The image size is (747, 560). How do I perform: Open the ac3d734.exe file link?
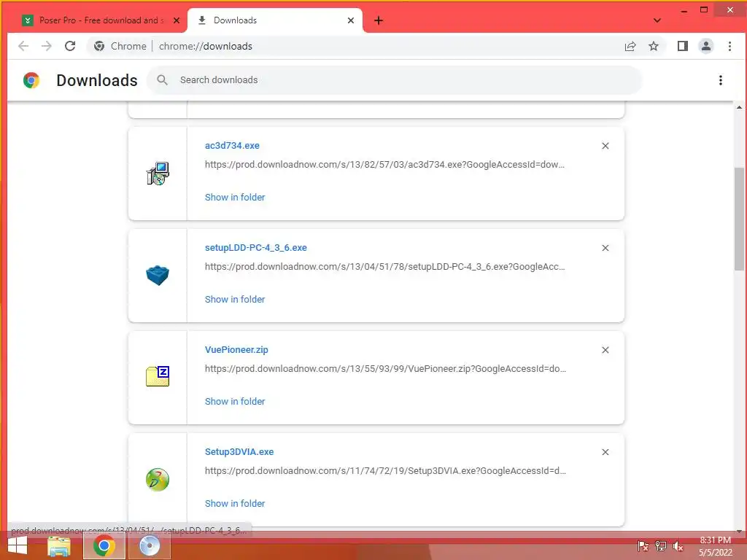pyautogui.click(x=232, y=146)
